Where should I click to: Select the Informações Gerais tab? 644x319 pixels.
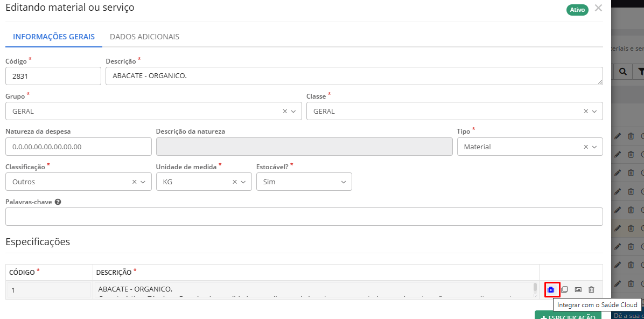[54, 37]
